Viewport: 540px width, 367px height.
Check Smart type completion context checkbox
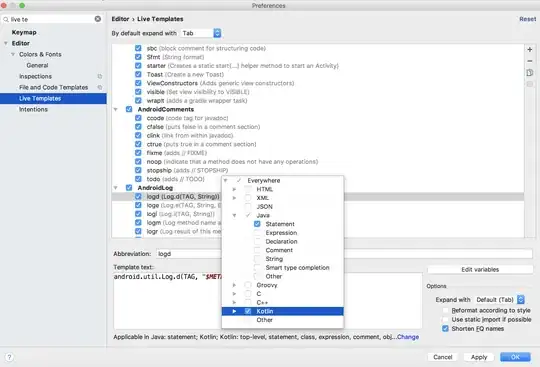tap(257, 268)
